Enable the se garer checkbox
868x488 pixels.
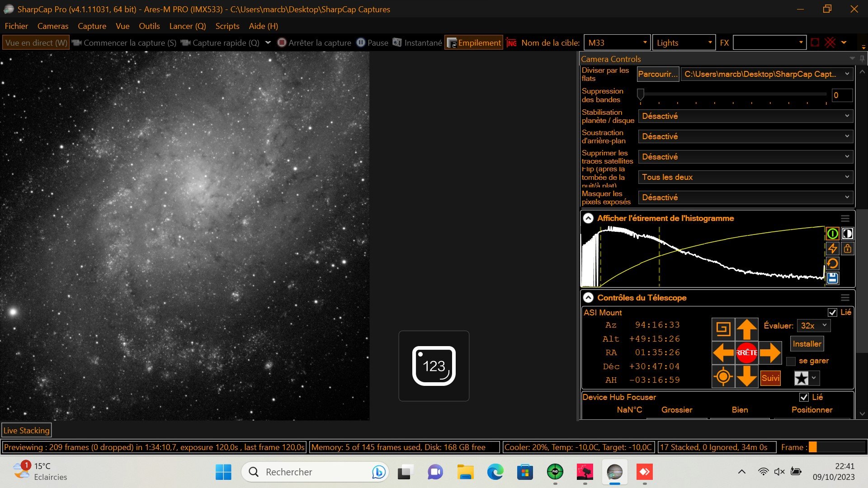pyautogui.click(x=791, y=361)
